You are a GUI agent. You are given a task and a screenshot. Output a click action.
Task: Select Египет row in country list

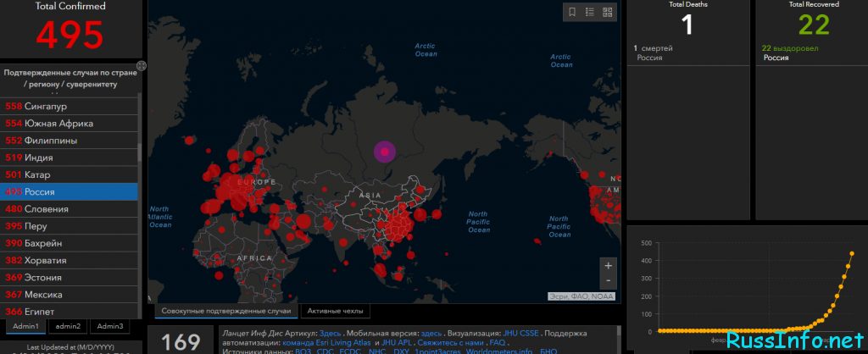(70, 312)
